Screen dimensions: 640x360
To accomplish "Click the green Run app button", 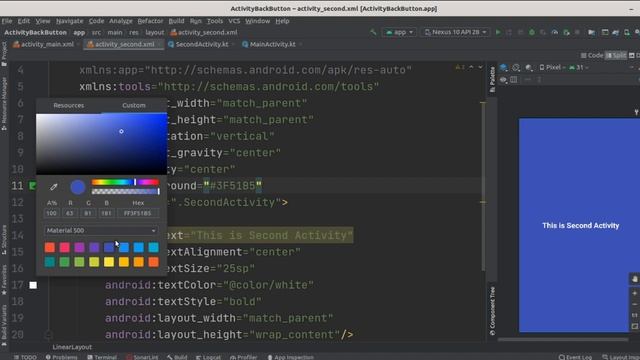I will [498, 32].
